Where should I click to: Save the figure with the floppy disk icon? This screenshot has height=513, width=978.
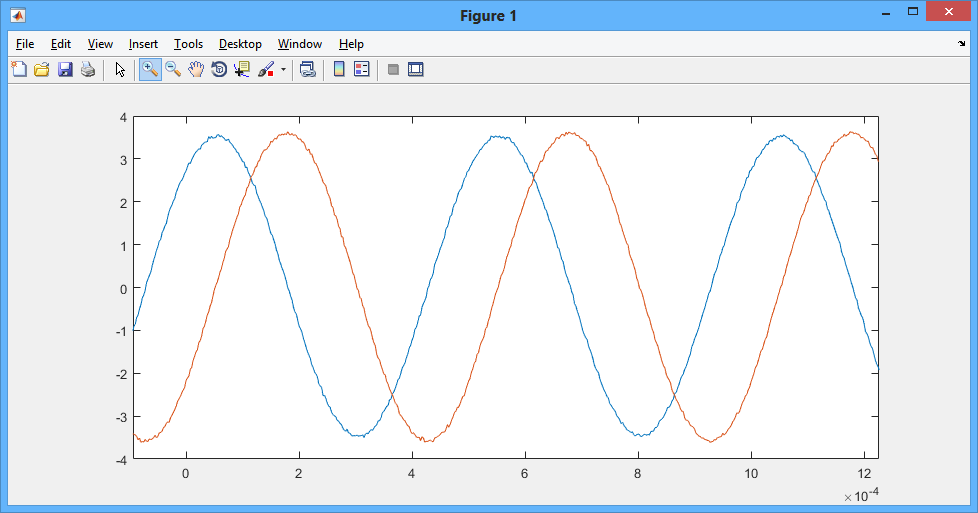point(65,69)
